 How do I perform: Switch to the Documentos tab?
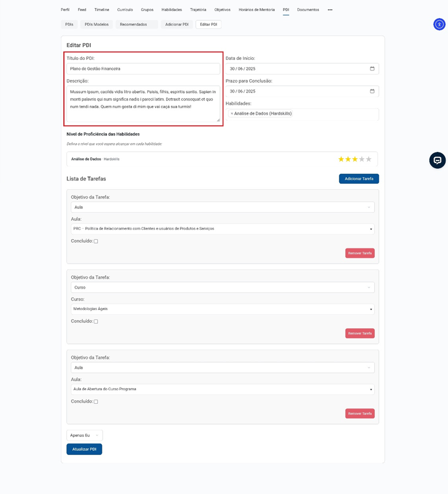pos(308,10)
